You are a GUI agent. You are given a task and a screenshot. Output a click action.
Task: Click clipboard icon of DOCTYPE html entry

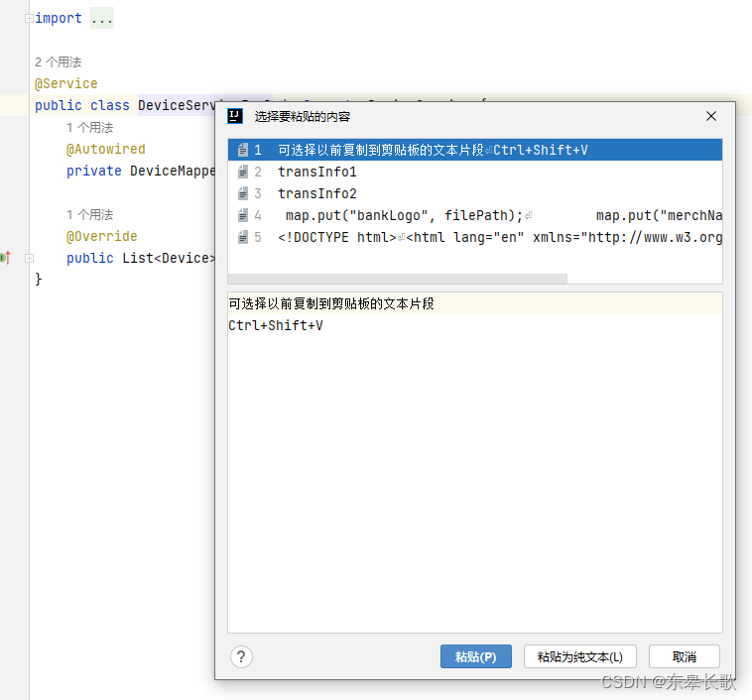pos(243,237)
